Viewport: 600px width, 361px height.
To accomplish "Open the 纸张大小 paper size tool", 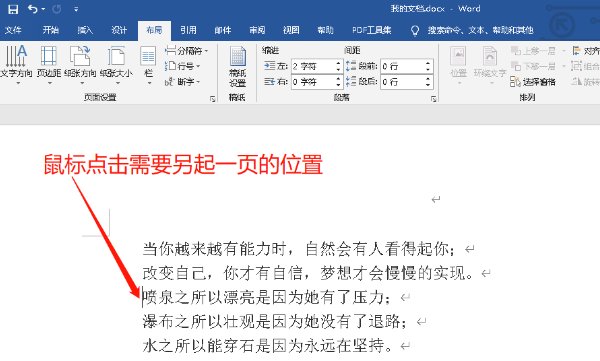I will click(116, 65).
